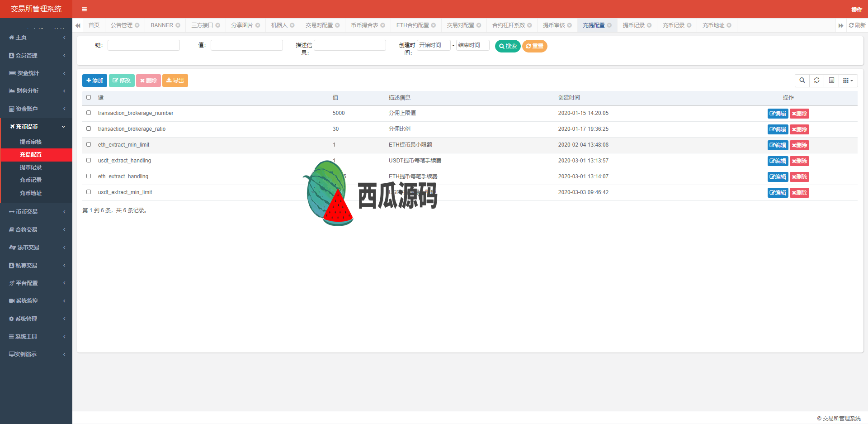Expand the 平台配置 sidebar menu
Image resolution: width=868 pixels, height=424 pixels.
coord(36,283)
